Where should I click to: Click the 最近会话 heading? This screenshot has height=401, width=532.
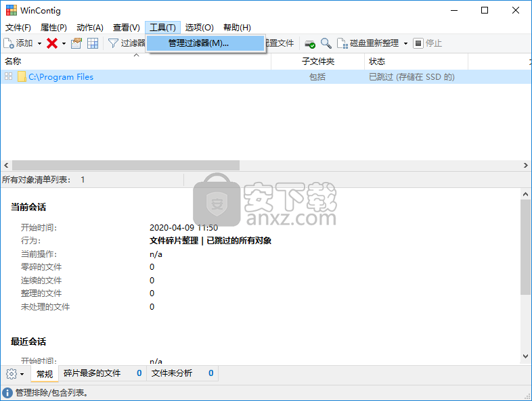coord(28,341)
